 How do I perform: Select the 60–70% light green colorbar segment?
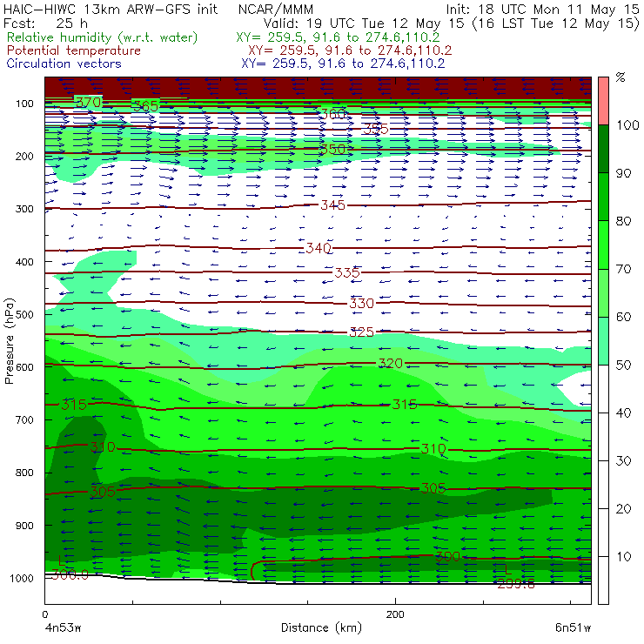[603, 292]
